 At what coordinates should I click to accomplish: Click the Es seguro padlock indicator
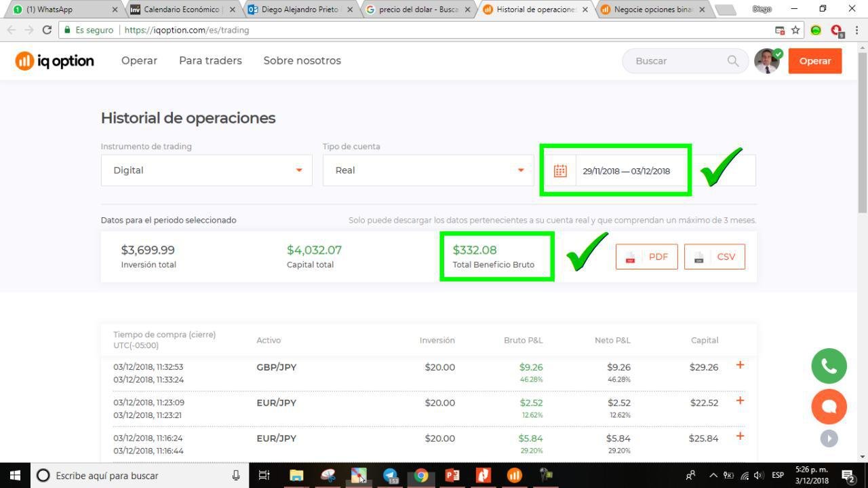pos(88,30)
